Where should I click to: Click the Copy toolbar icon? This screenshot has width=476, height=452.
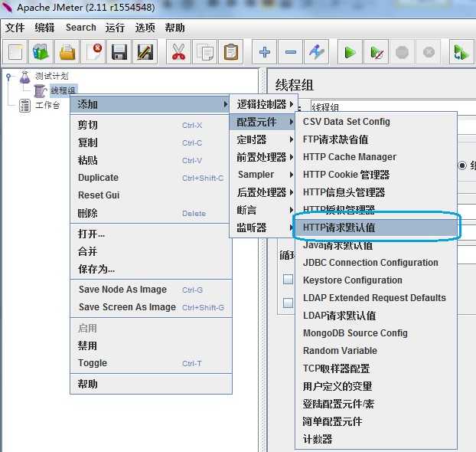[204, 51]
